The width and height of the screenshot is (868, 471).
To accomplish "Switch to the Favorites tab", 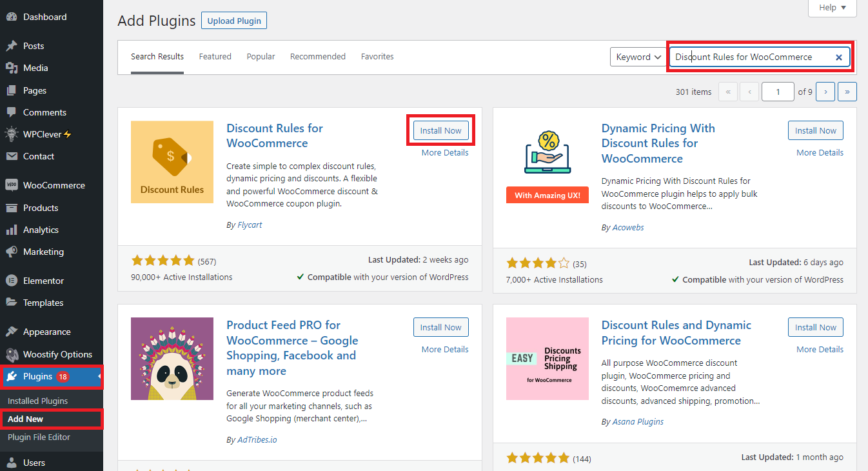I will point(377,57).
